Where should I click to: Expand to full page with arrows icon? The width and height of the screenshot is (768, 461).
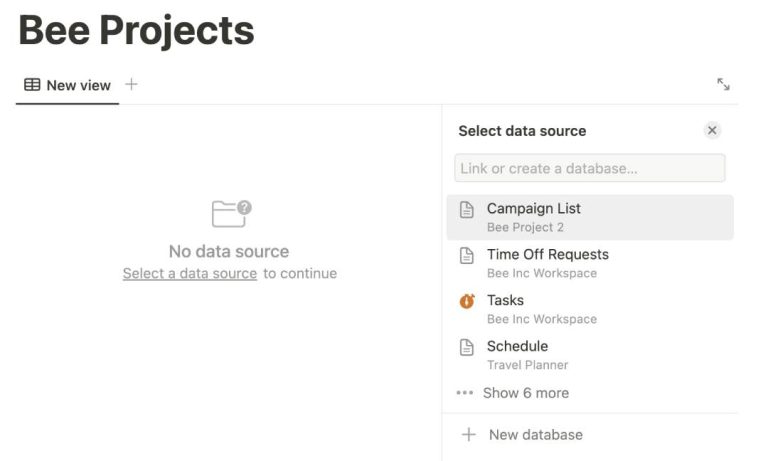(x=723, y=85)
